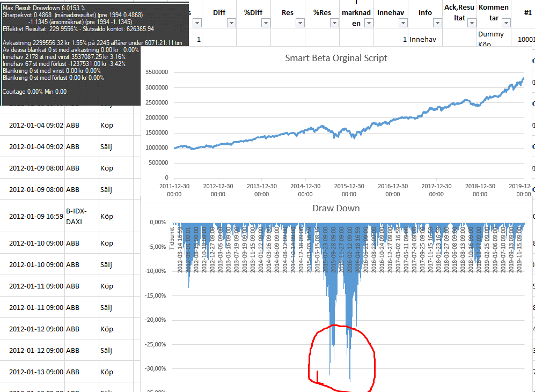Open the Diff column filter dropdown
Viewport: 535px width, 392px height.
[231, 23]
